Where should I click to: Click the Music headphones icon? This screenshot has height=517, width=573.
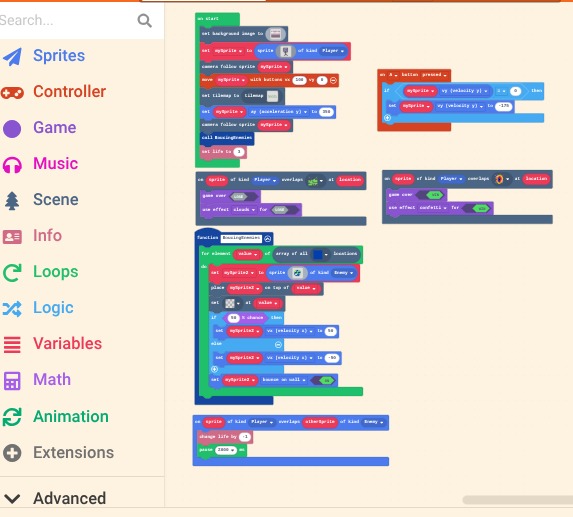coord(12,165)
